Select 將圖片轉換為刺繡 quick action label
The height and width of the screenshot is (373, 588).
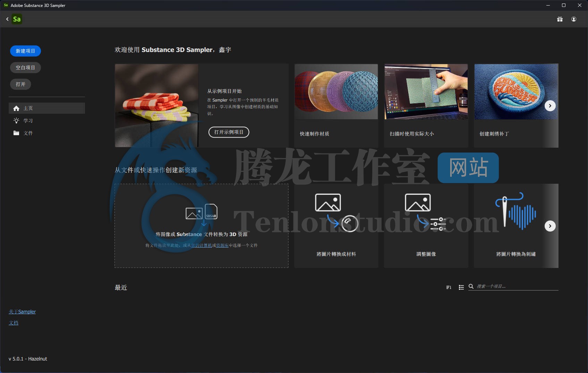[x=516, y=254]
